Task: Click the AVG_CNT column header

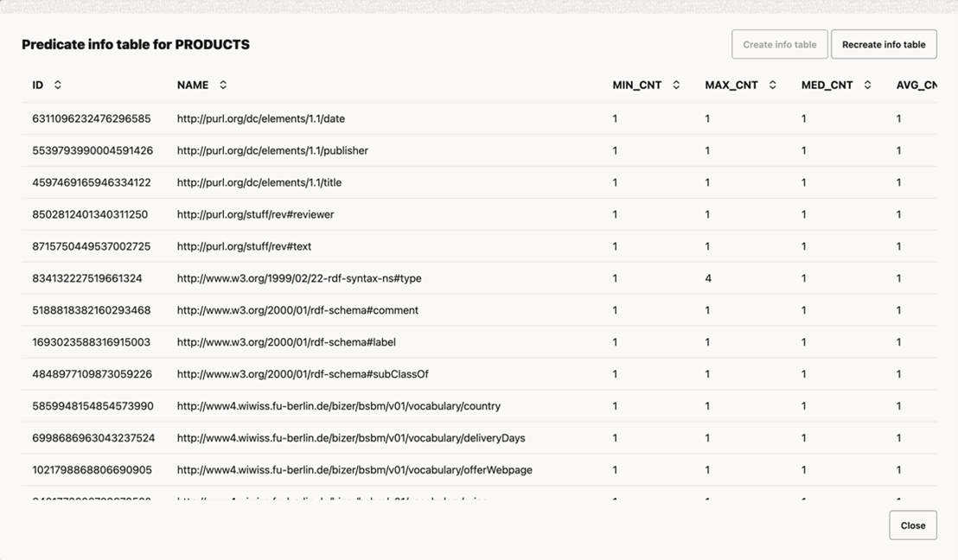Action: coord(916,85)
